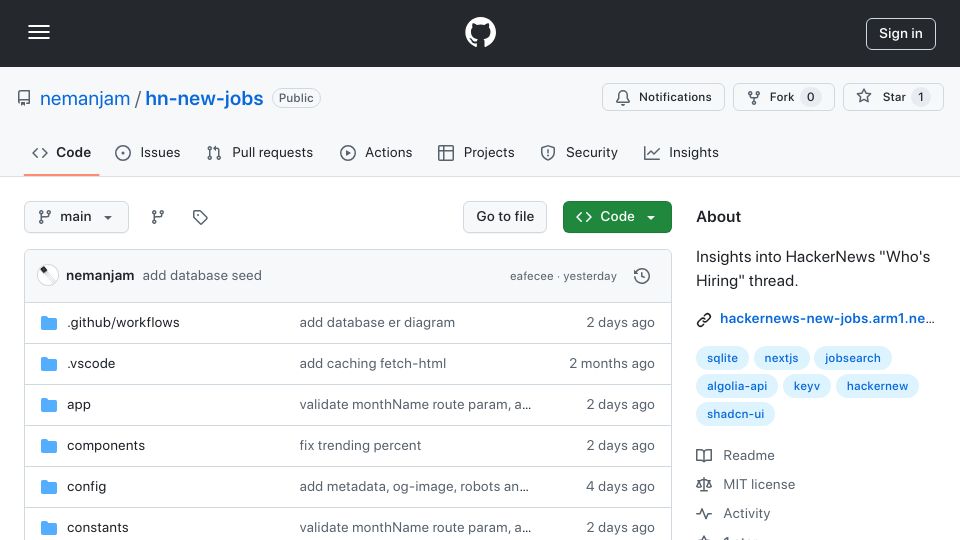The height and width of the screenshot is (540, 960).
Task: Select the sqlite topic tag
Action: (722, 358)
